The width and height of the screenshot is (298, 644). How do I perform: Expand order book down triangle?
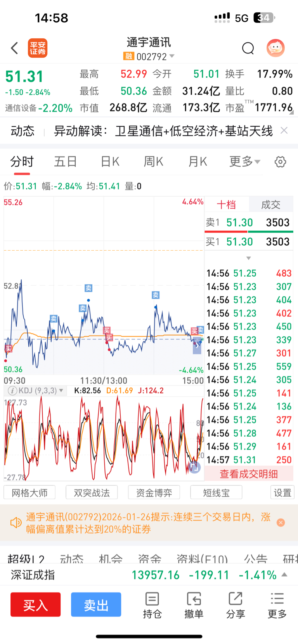249,258
